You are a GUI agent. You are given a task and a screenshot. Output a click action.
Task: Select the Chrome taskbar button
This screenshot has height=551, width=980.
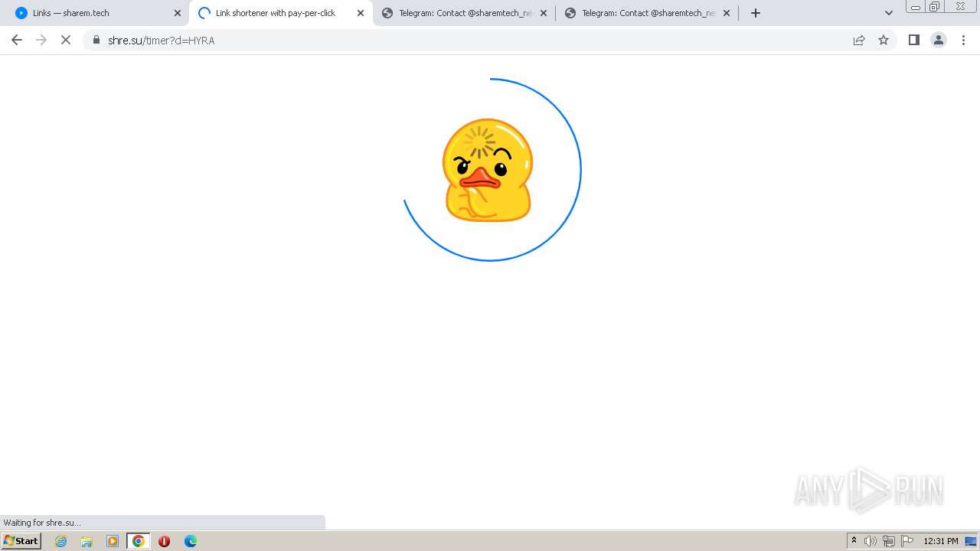click(139, 541)
